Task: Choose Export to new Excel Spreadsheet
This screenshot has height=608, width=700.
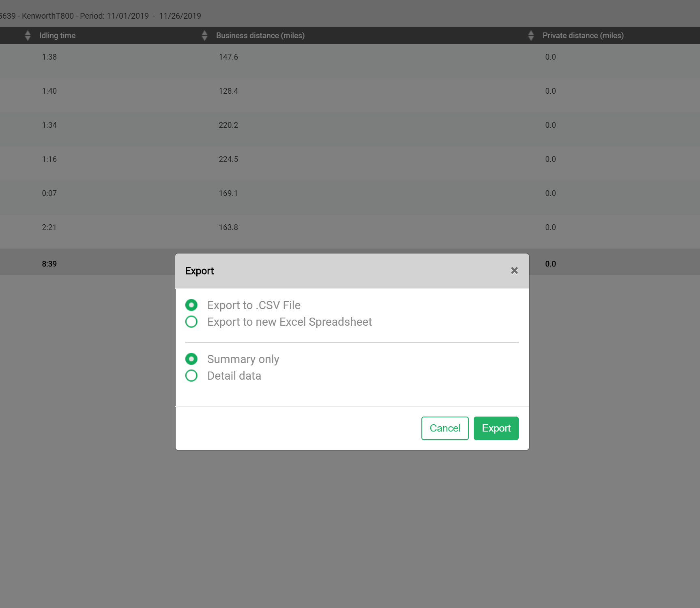Action: (x=191, y=322)
